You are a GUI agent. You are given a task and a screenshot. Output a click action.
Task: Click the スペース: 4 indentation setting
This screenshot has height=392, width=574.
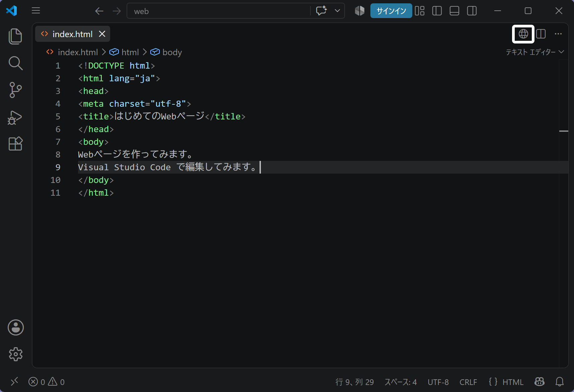click(x=401, y=382)
